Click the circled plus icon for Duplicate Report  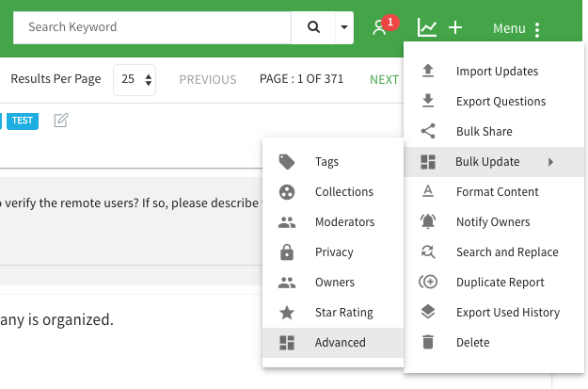[428, 282]
